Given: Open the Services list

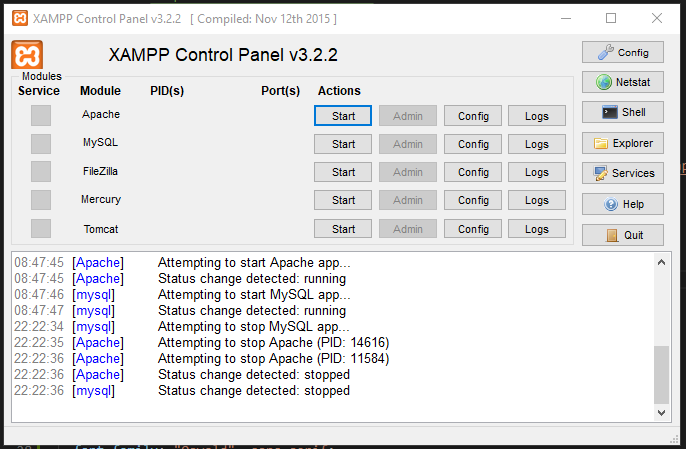Looking at the screenshot, I should point(622,173).
